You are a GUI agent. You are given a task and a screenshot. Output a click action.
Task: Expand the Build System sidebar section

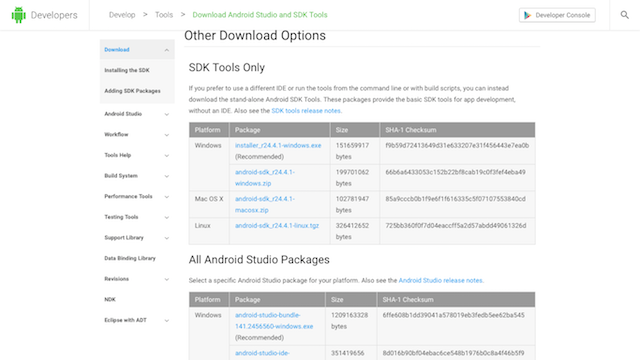click(167, 176)
